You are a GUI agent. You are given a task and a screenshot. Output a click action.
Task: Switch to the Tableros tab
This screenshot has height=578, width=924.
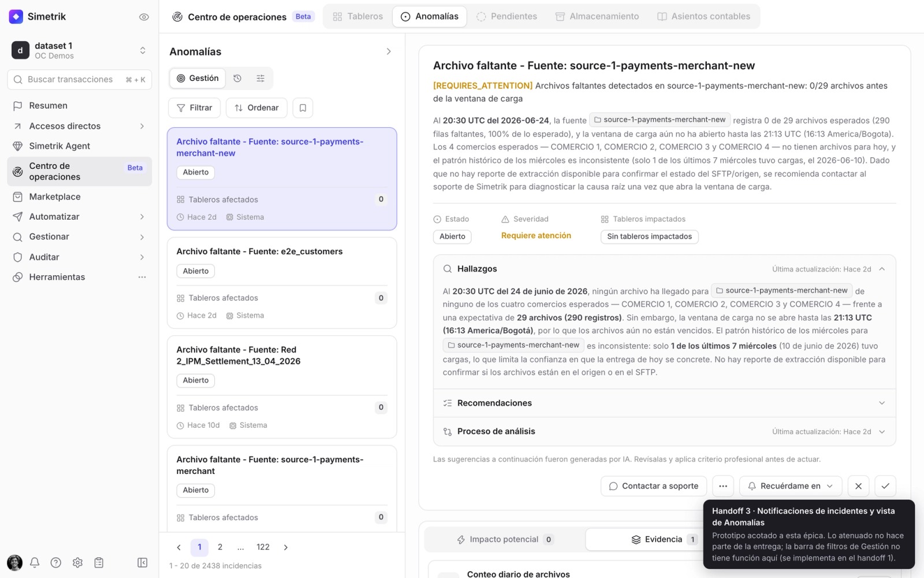pyautogui.click(x=358, y=17)
